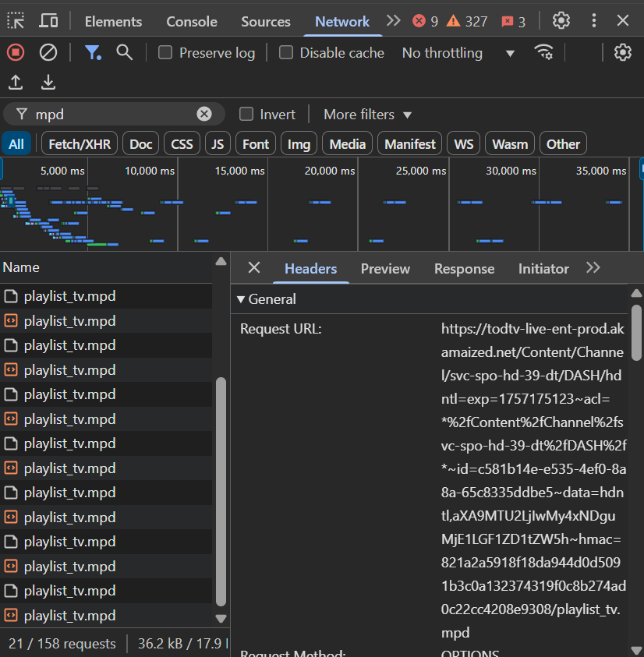Select the Manifest type filter
The height and width of the screenshot is (657, 644).
410,144
